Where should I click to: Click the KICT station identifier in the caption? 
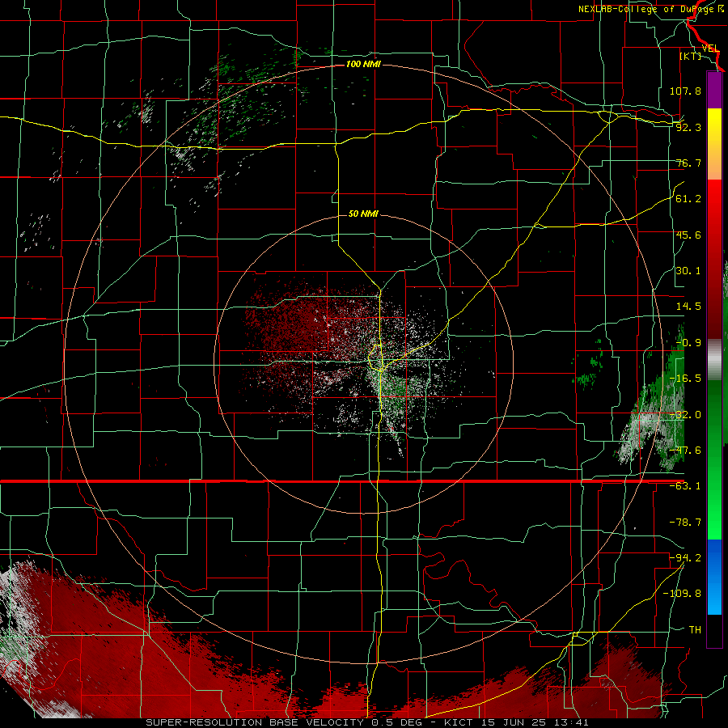459,722
